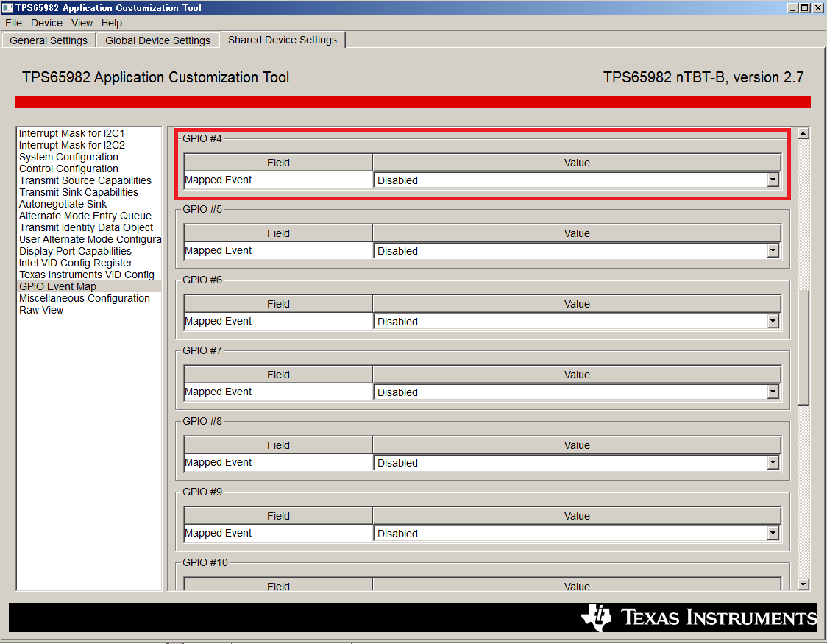This screenshot has width=827, height=644.
Task: Click the vertical scrollbar thumb
Action: pyautogui.click(x=803, y=347)
